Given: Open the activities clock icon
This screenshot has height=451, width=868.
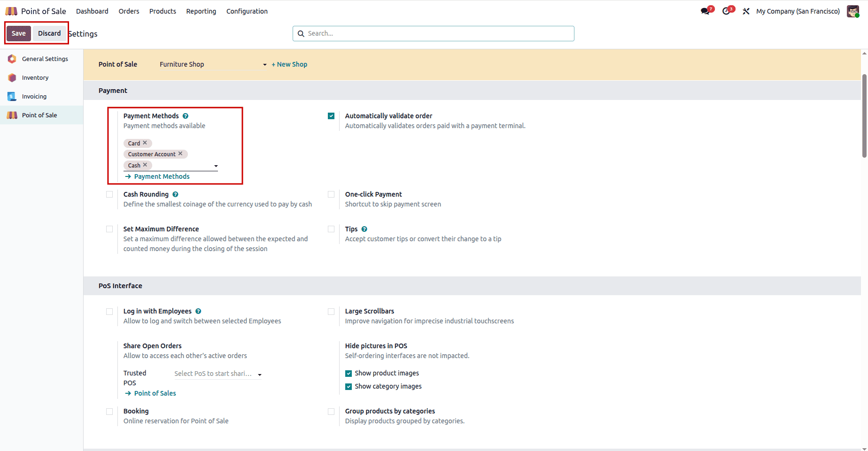Looking at the screenshot, I should (x=726, y=11).
